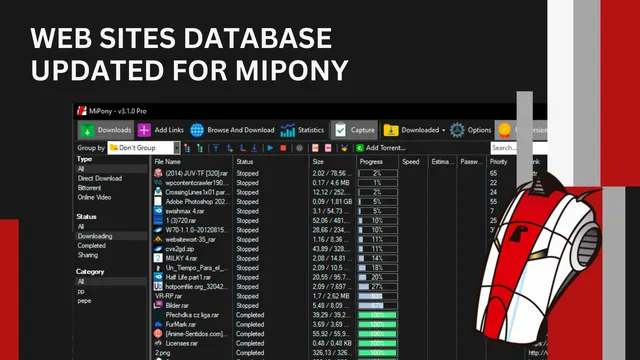Click the purple plus Add Links icon

tap(144, 130)
